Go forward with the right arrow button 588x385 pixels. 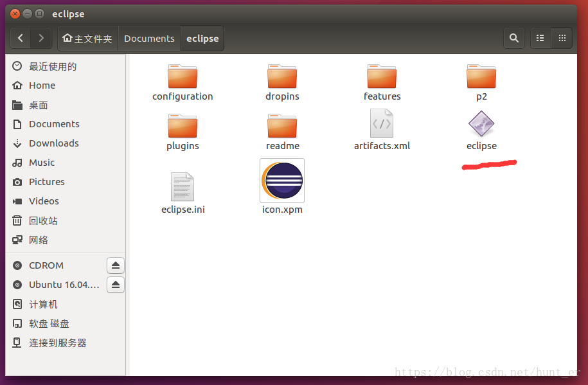pos(41,38)
